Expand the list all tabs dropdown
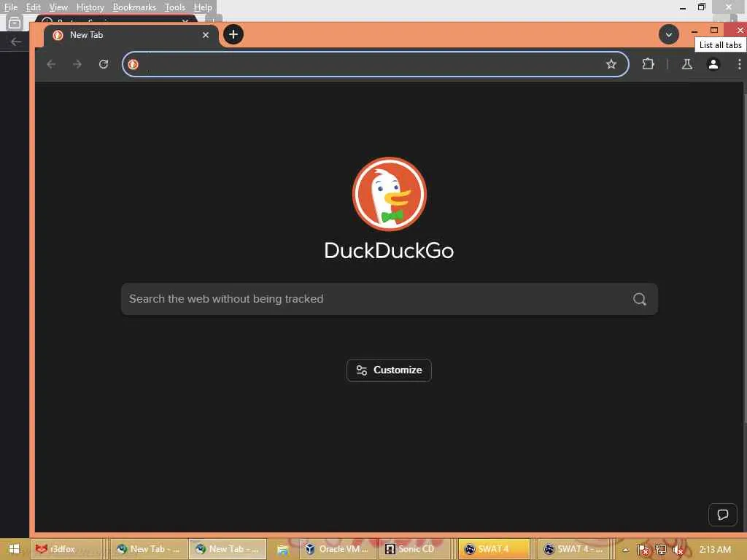This screenshot has height=560, width=747. (668, 35)
